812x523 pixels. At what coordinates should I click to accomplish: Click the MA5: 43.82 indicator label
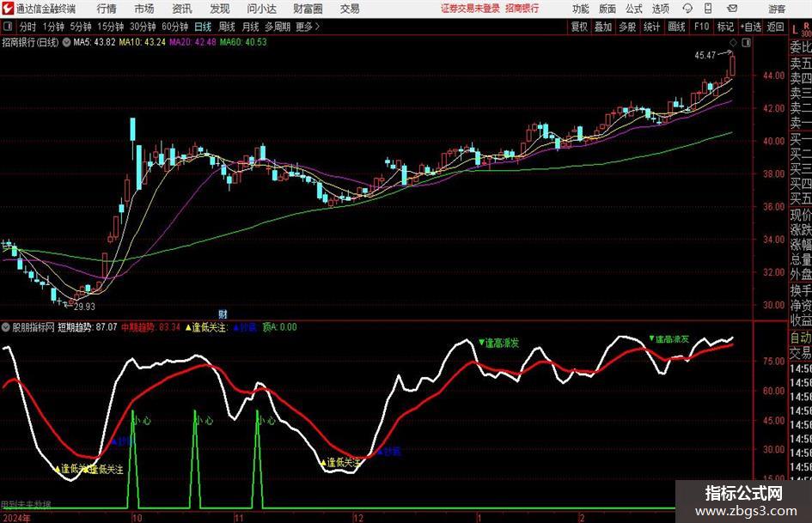click(95, 42)
